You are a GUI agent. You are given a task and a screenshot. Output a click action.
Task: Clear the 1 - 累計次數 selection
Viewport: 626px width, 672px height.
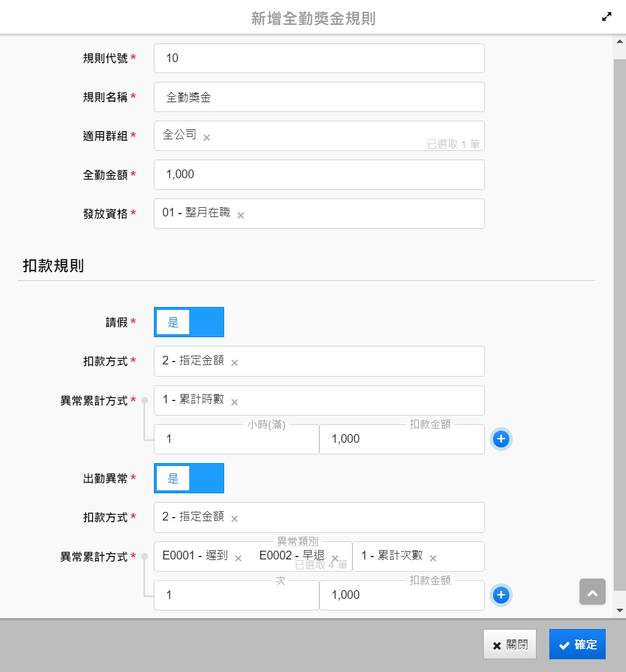pos(433,558)
